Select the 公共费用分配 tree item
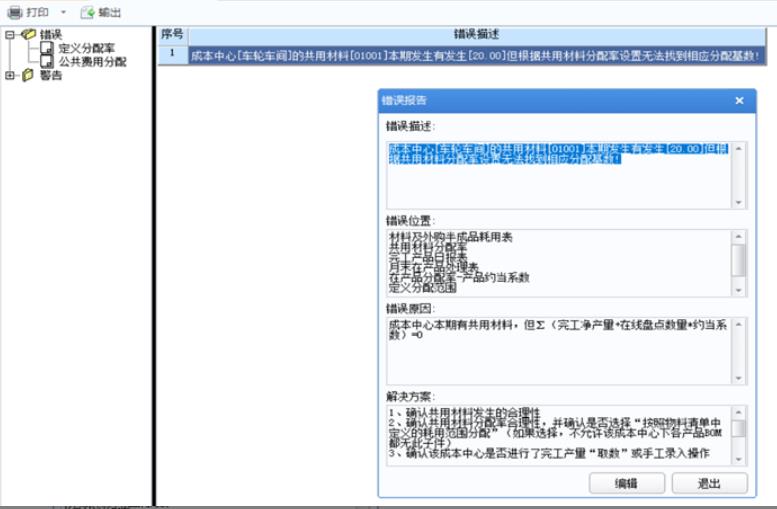 (x=92, y=61)
